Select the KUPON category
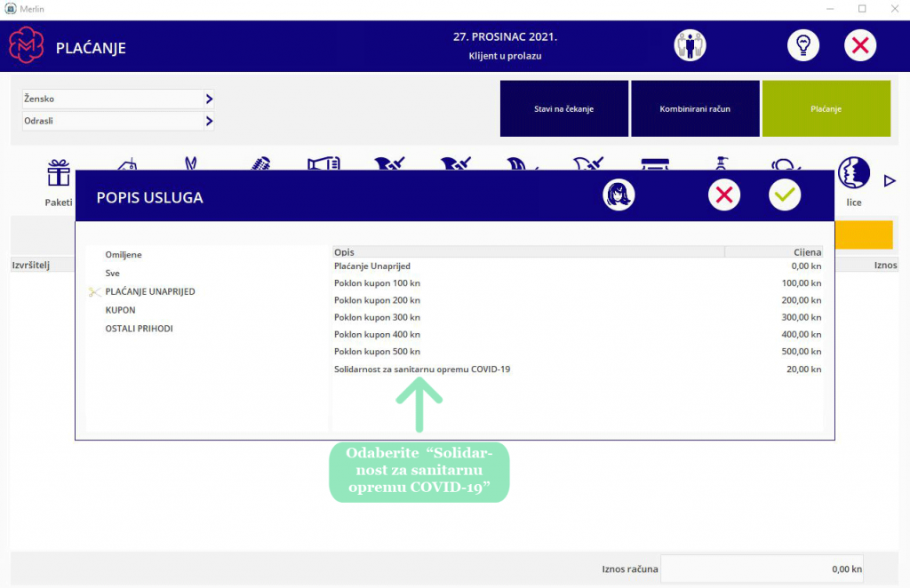 pyautogui.click(x=120, y=310)
